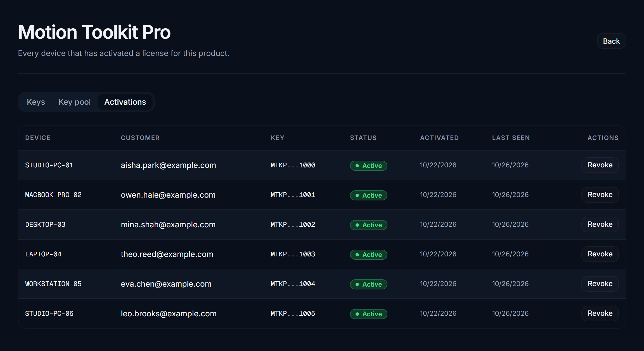This screenshot has width=644, height=351.
Task: Revoke the STUDIO-PC-06 activation
Action: [x=600, y=313]
